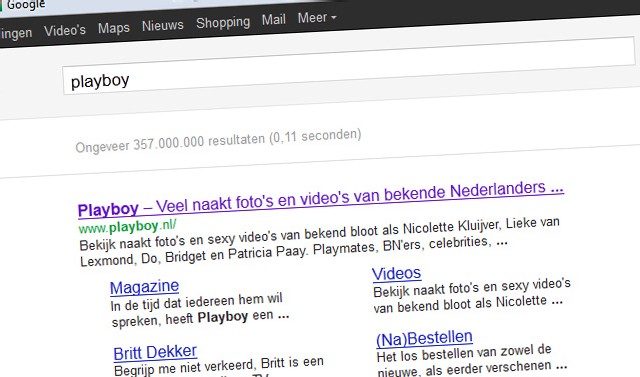Open the Britt Dekker sitelink
Image resolution: width=640 pixels, height=377 pixels.
pos(155,353)
